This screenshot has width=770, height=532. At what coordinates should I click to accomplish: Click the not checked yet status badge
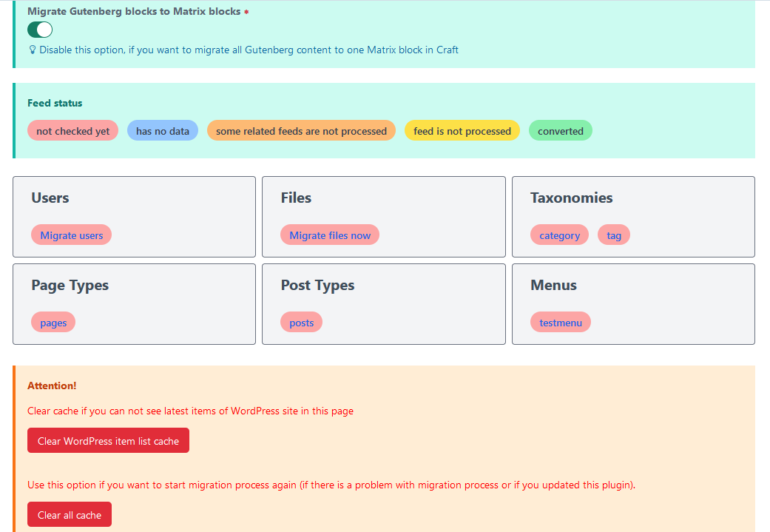[x=72, y=130]
